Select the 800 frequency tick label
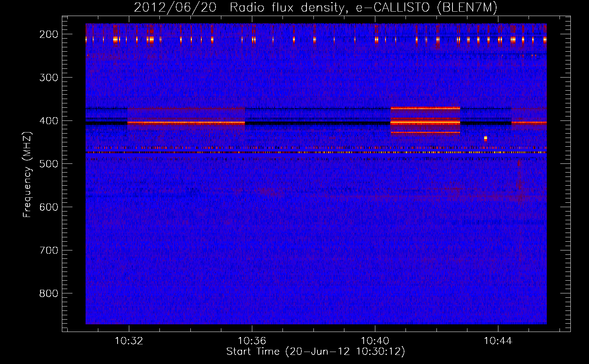 tap(49, 293)
